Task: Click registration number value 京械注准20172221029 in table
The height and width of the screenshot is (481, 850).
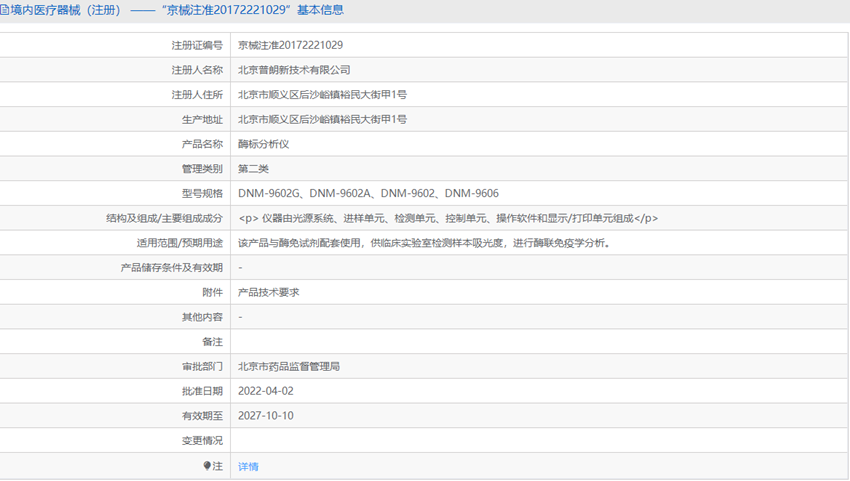Action: click(291, 45)
